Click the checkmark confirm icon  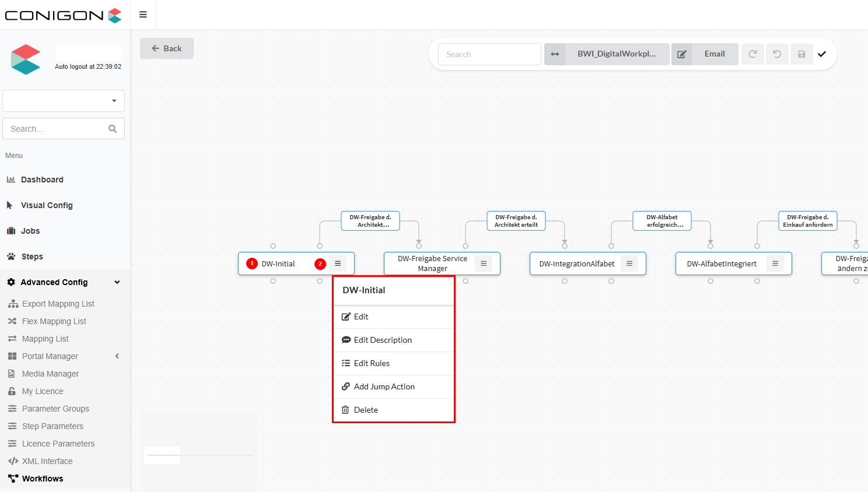(822, 54)
